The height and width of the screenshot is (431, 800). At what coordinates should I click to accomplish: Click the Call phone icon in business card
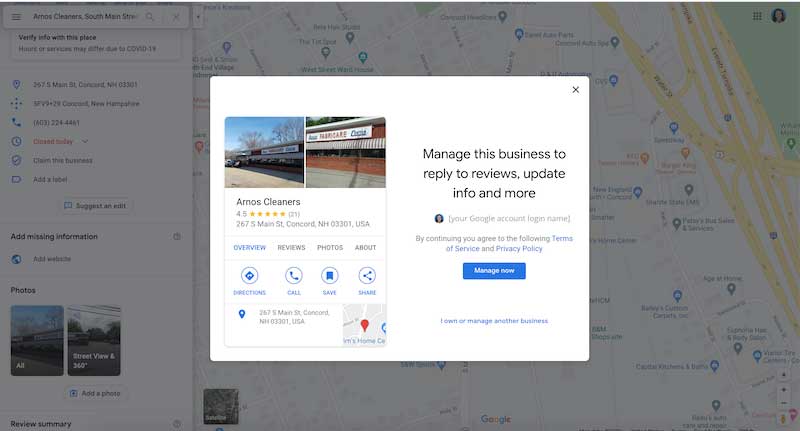(x=294, y=275)
